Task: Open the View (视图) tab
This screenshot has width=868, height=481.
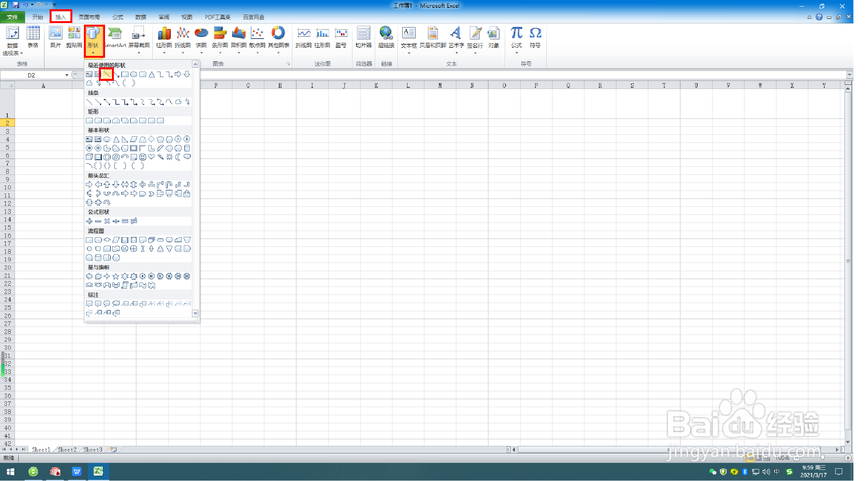Action: [187, 17]
